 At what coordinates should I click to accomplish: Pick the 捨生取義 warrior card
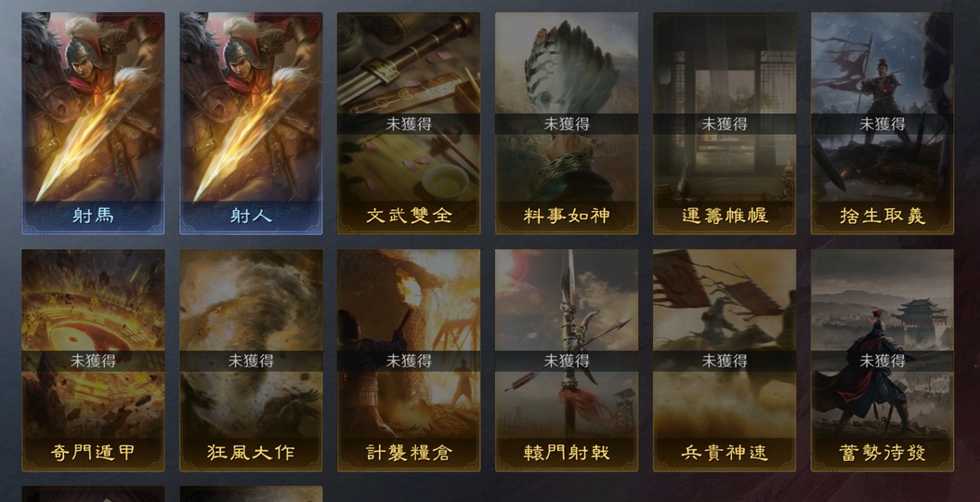point(882,123)
